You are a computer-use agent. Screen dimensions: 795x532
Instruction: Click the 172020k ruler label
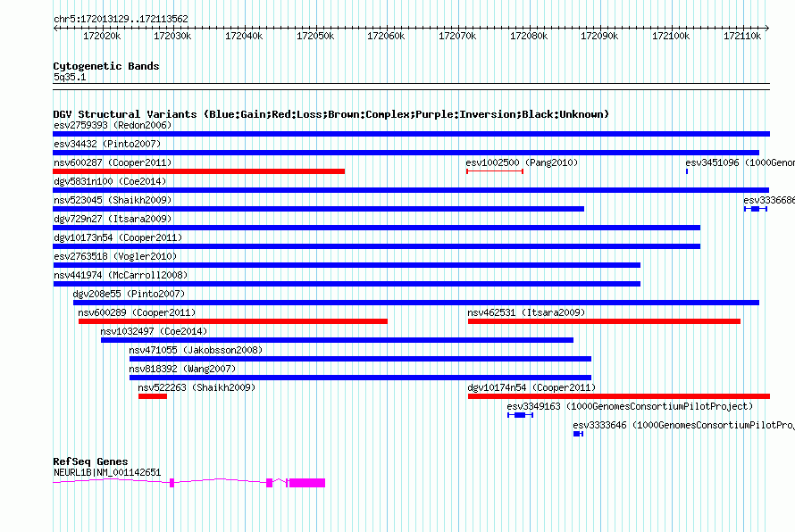(x=102, y=36)
